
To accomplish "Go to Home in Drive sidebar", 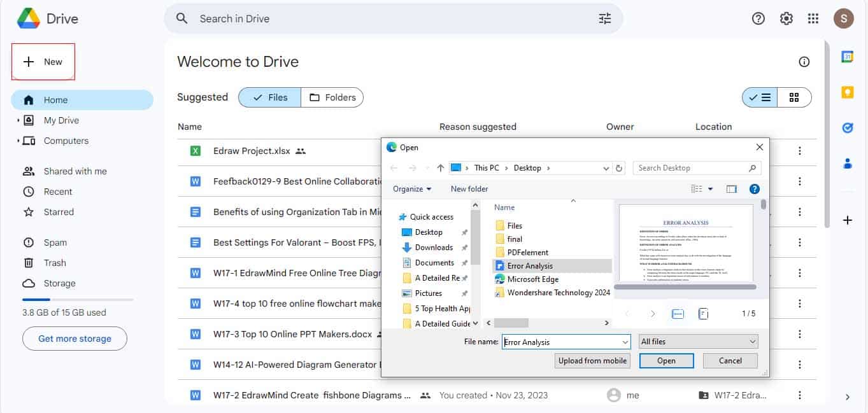I will coord(82,100).
